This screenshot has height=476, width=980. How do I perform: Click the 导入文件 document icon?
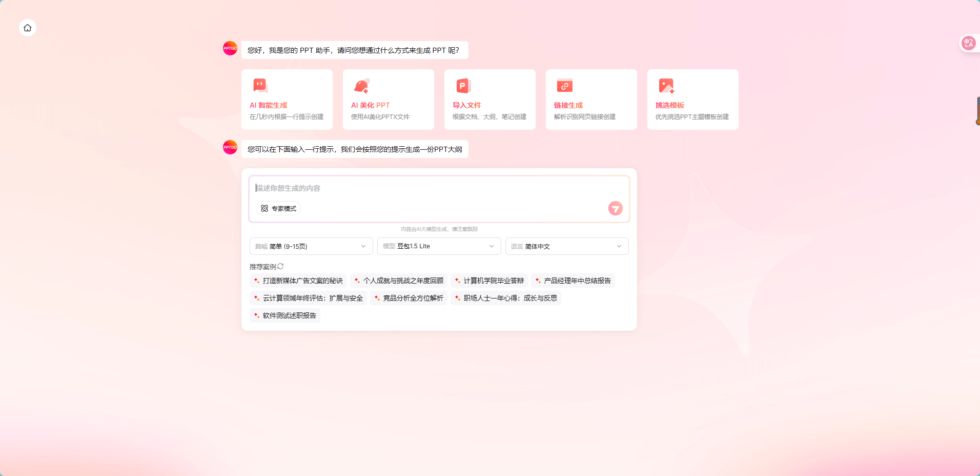(x=463, y=85)
